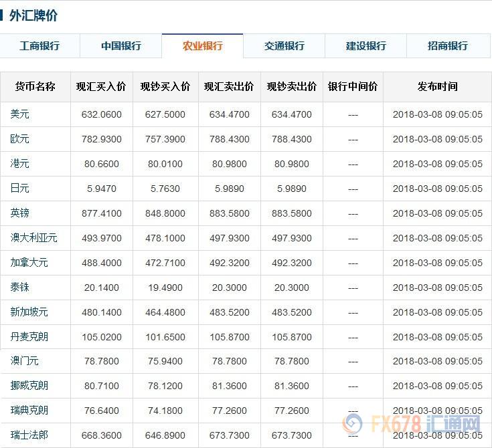The height and width of the screenshot is (448, 492).
Task: Select 瑞典克朗 现钞买入价 value 74.1800
Action: (165, 411)
